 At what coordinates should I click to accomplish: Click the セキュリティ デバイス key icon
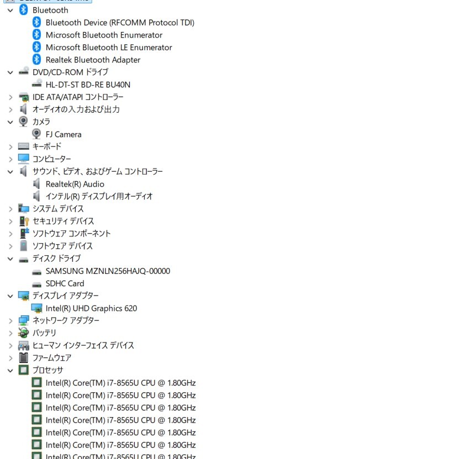coord(24,221)
